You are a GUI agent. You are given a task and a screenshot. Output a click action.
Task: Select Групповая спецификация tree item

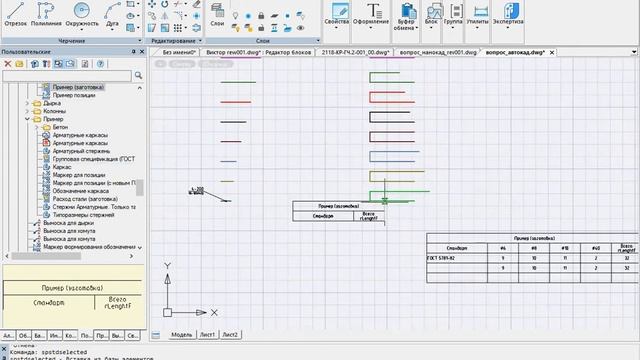click(93, 159)
